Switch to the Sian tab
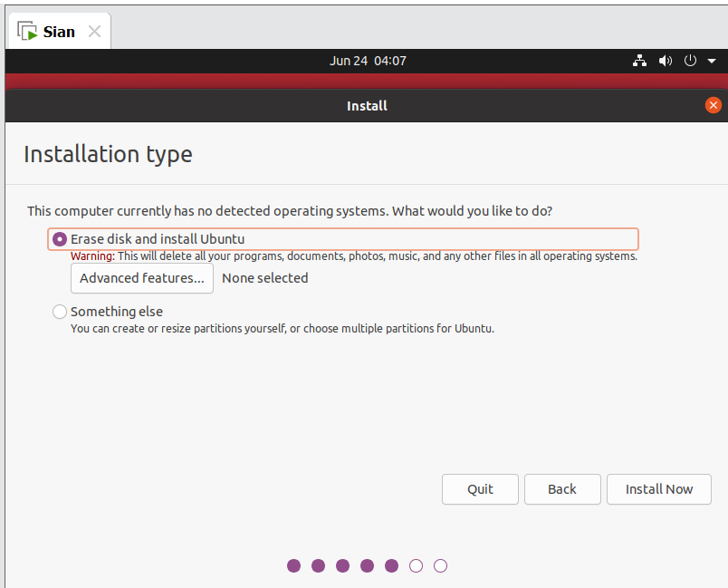This screenshot has height=588, width=728. coord(56,30)
